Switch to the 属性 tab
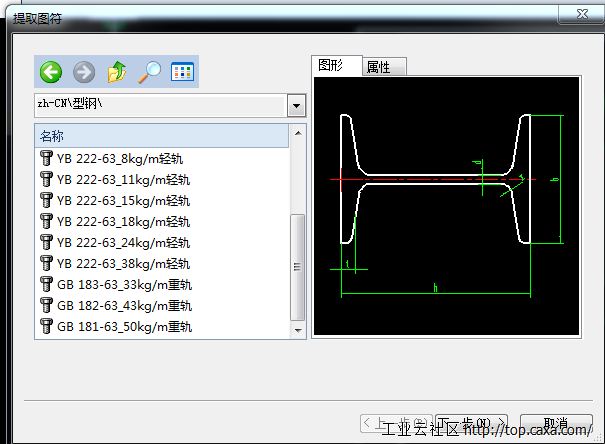This screenshot has width=605, height=444. pos(379,67)
